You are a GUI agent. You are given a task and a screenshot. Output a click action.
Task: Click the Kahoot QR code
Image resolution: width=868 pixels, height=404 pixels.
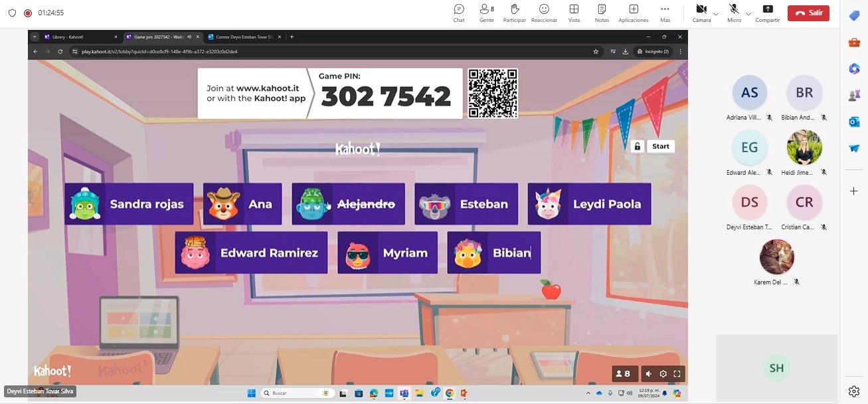click(492, 93)
